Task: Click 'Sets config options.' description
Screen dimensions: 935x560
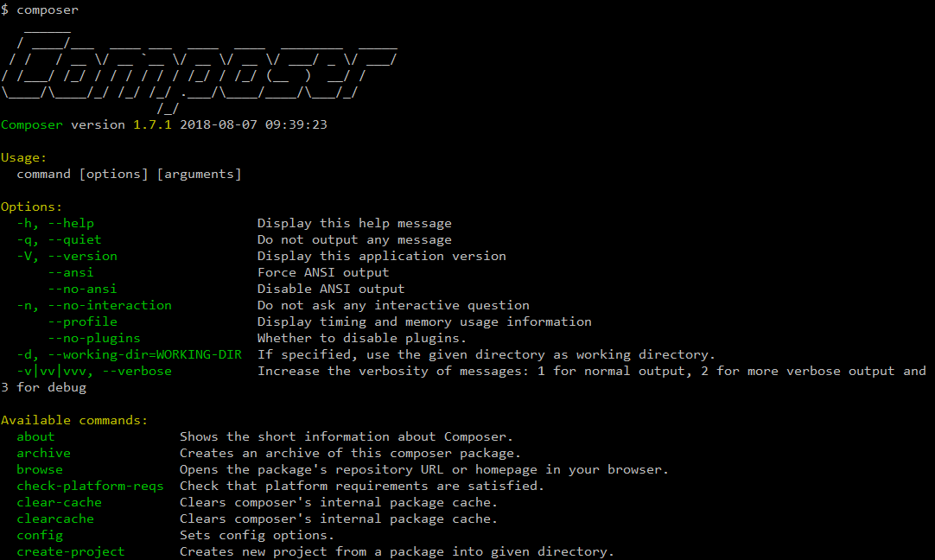Action: pos(257,536)
